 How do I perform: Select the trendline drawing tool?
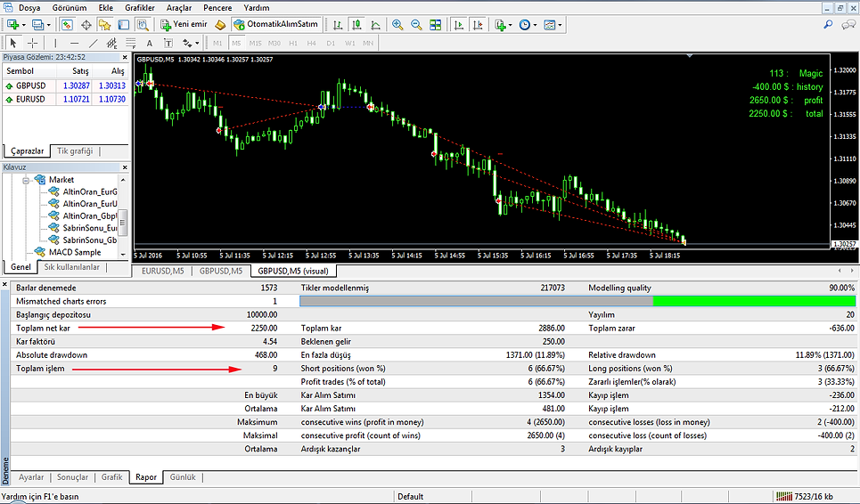tap(94, 43)
